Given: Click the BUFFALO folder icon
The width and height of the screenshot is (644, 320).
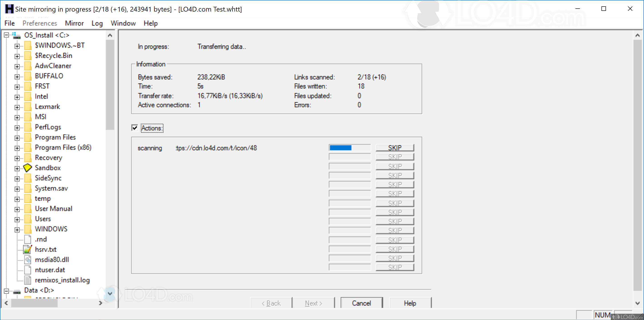Looking at the screenshot, I should tap(27, 76).
